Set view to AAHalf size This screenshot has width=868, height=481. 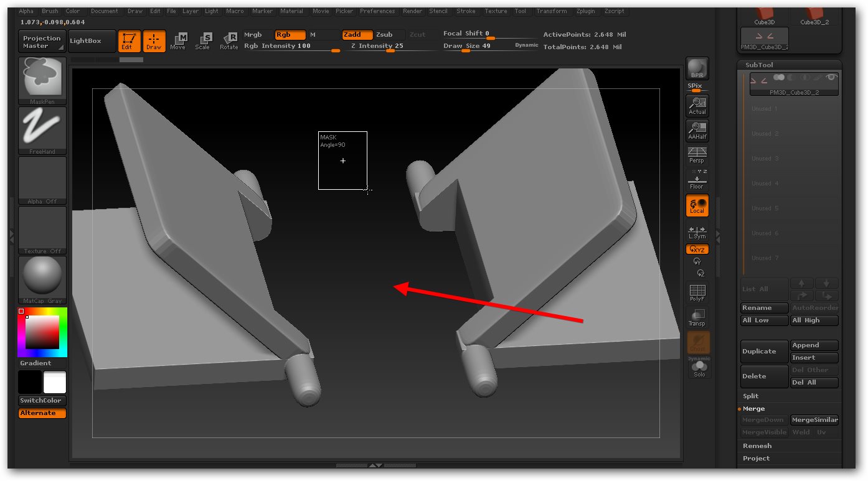tap(697, 131)
